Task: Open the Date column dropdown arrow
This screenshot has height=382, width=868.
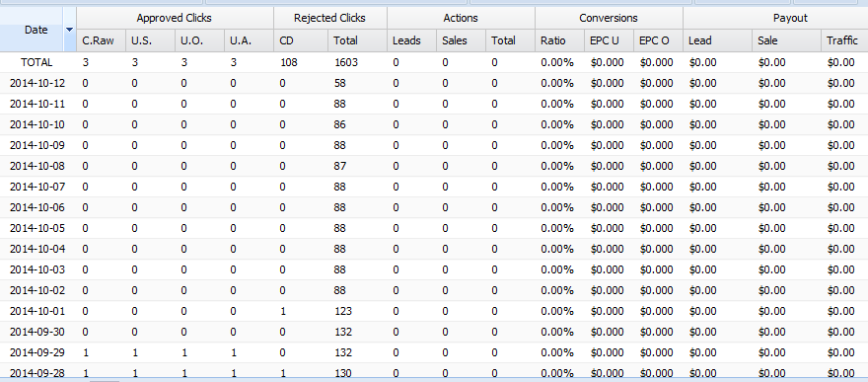Action: [70, 30]
